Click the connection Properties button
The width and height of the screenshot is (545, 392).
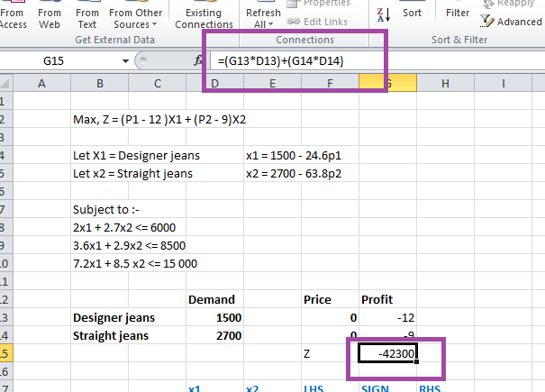[x=318, y=4]
